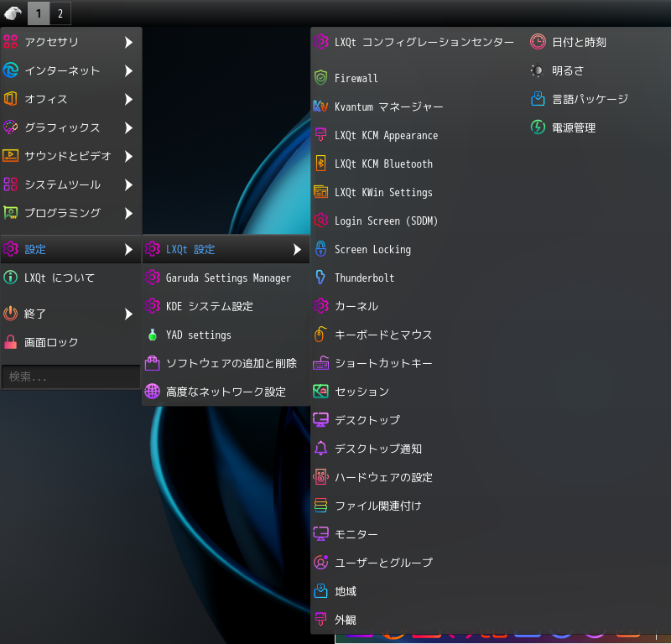Click the 高度なネットワーク設定 globe icon

tap(153, 391)
